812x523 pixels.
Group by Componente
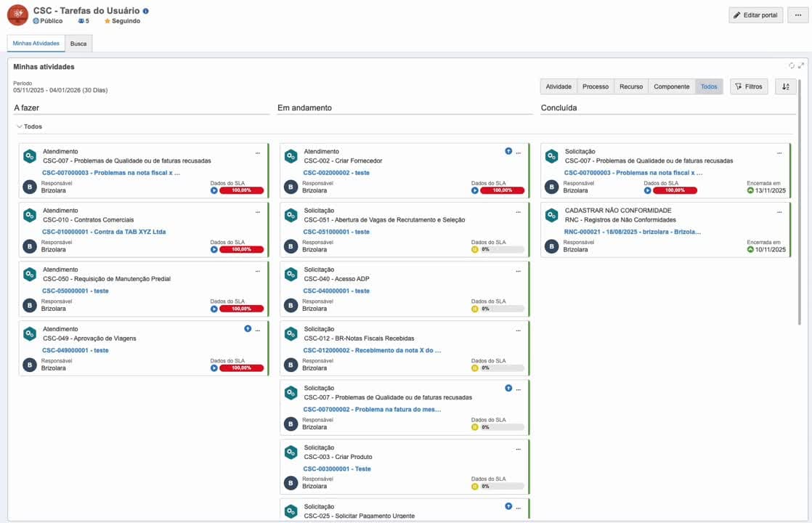click(672, 86)
